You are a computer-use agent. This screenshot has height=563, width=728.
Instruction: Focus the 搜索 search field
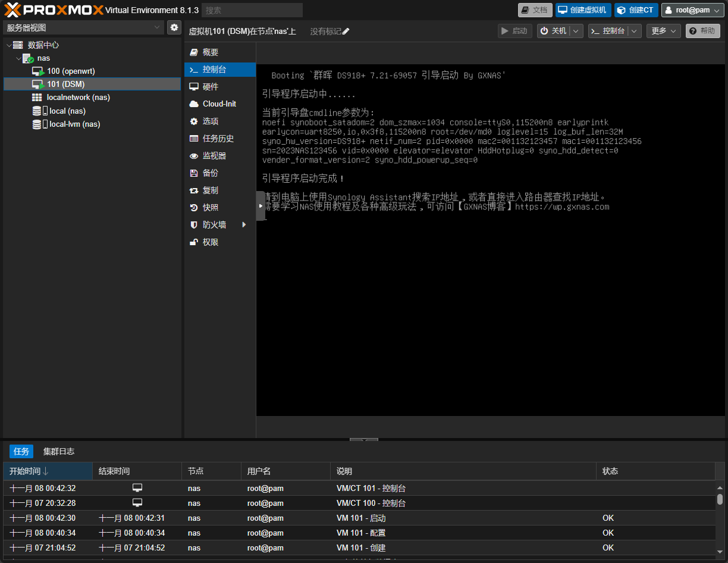click(252, 10)
